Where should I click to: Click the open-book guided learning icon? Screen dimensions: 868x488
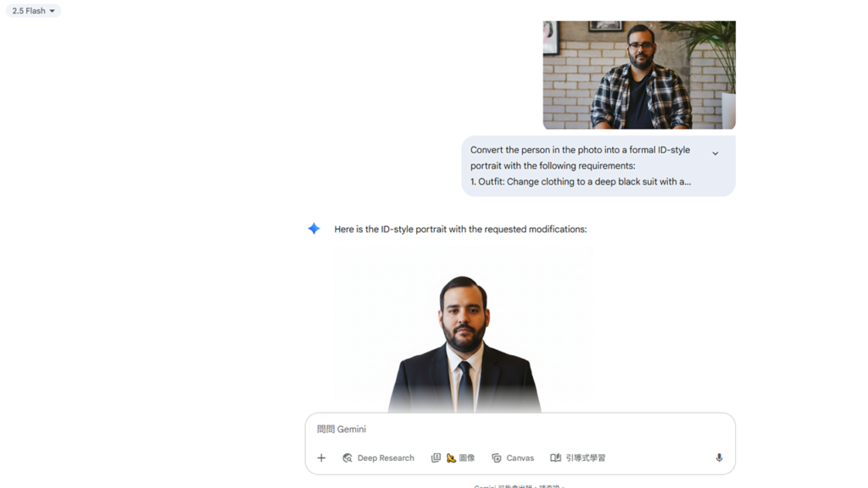click(x=555, y=457)
